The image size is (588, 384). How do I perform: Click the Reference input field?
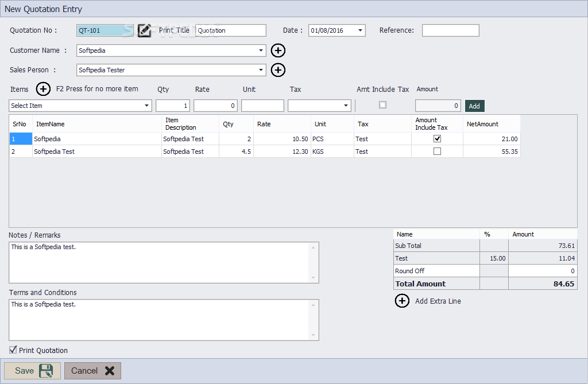[x=450, y=30]
